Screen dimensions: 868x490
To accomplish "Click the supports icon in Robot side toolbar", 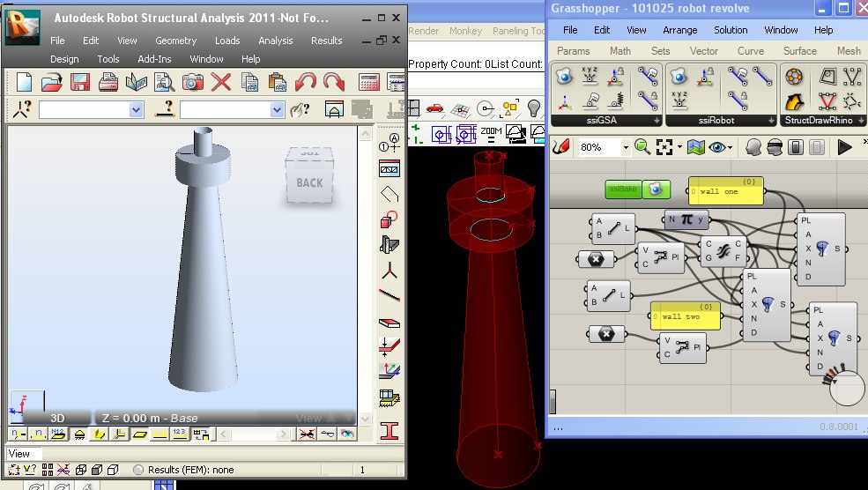I will [x=389, y=397].
